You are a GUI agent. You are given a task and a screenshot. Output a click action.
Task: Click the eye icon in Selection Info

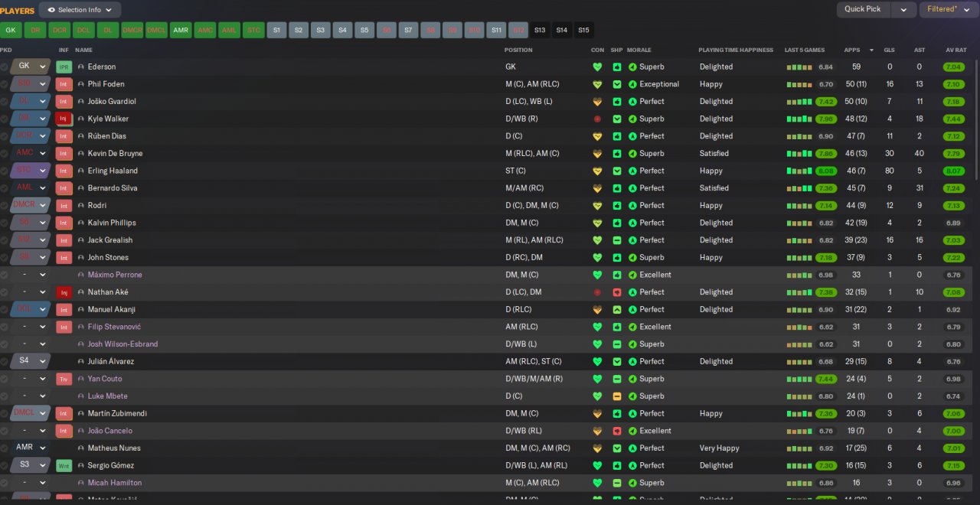click(51, 10)
